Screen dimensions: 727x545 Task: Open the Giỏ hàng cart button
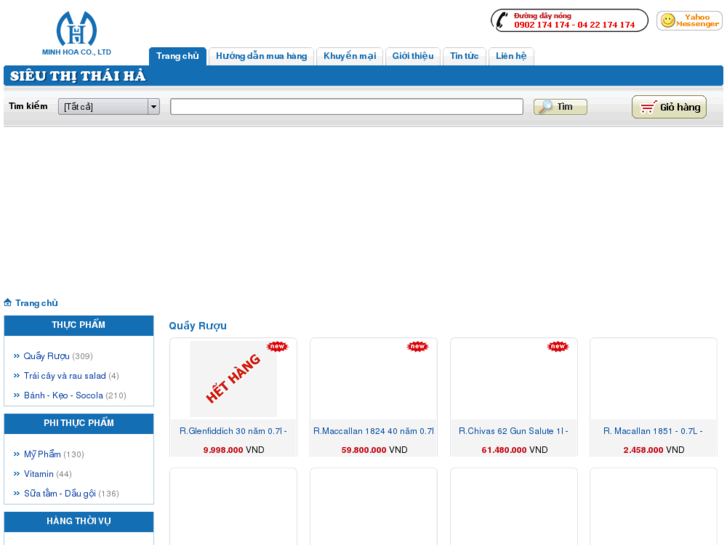[x=669, y=107]
